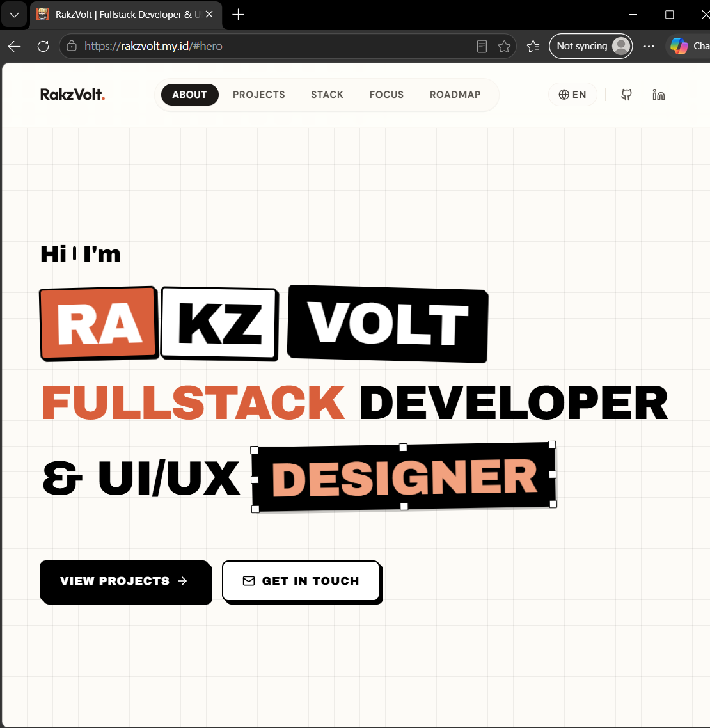Switch language with EN globe button
Screen dimensions: 710x728
pos(572,95)
